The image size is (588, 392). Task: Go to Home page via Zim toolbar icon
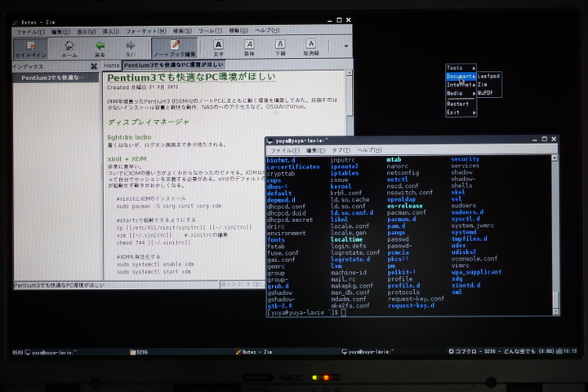[69, 49]
